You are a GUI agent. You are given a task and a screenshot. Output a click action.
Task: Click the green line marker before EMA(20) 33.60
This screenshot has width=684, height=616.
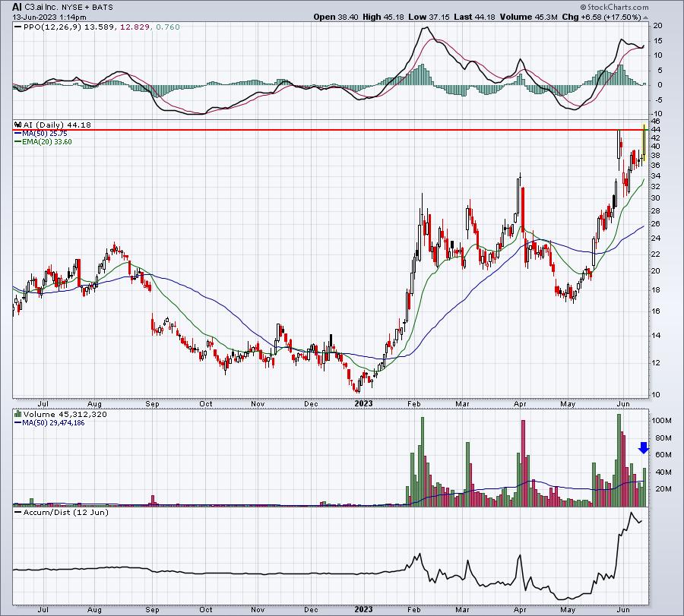(18, 142)
